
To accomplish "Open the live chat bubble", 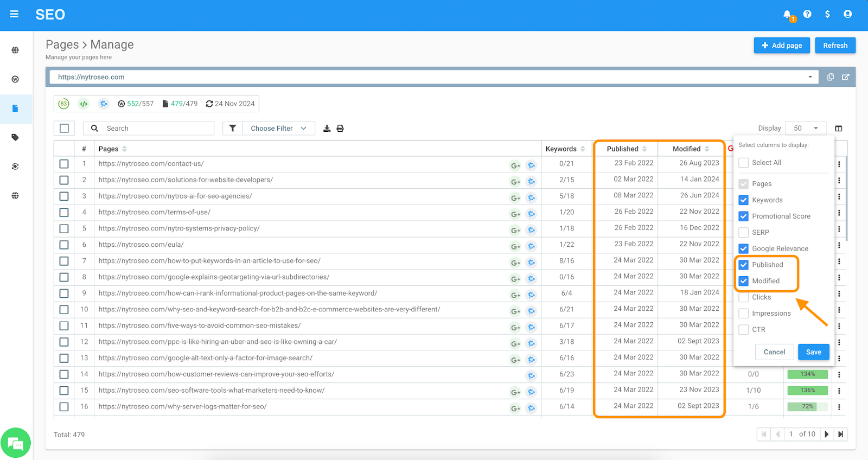I will [16, 443].
